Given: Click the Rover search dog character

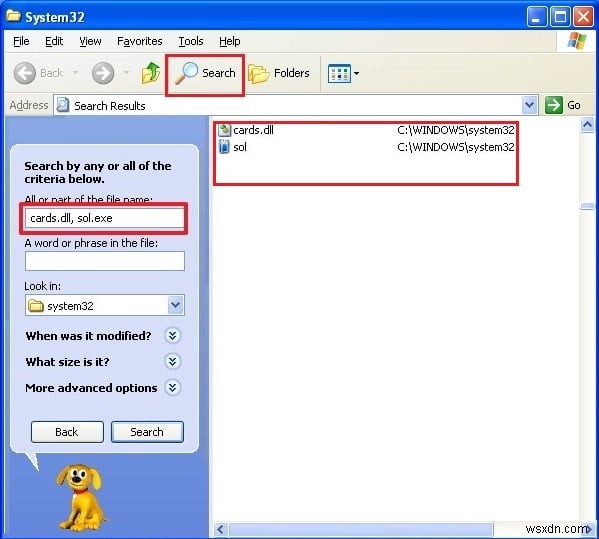Looking at the screenshot, I should pyautogui.click(x=81, y=497).
